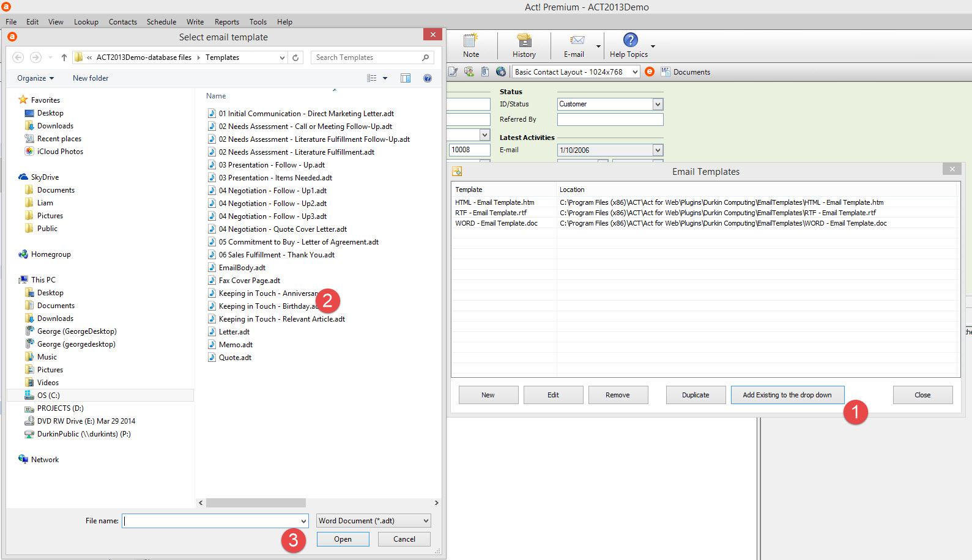The image size is (972, 560).
Task: Click the Refresh icon in address bar
Action: coord(295,57)
